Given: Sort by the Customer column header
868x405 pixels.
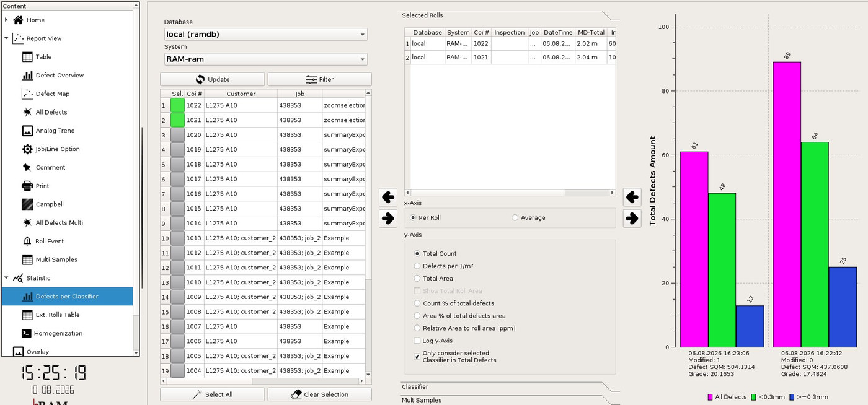Looking at the screenshot, I should point(241,94).
